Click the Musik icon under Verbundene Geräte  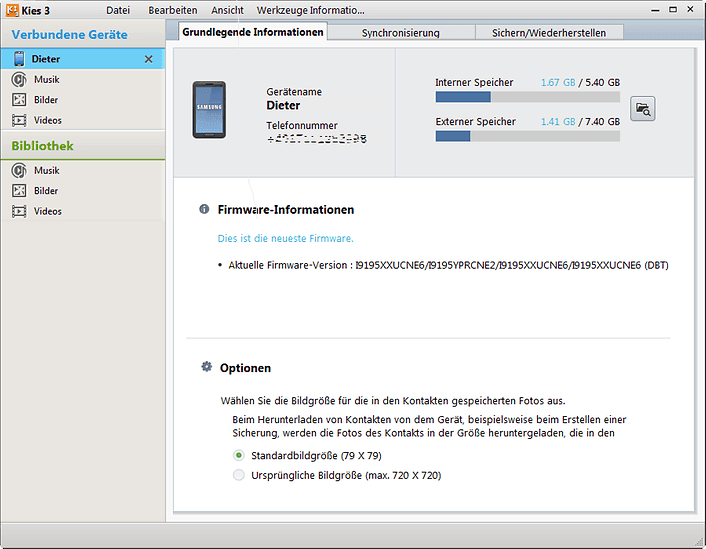click(x=19, y=80)
